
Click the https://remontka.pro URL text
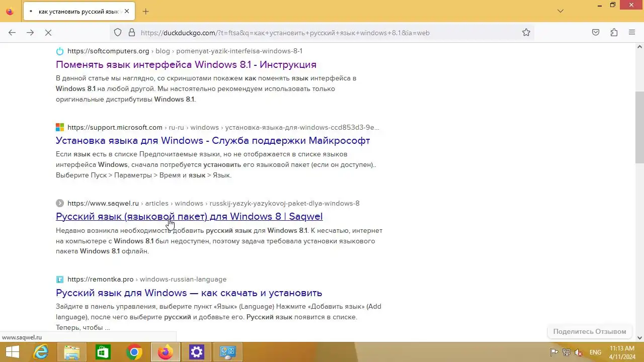click(x=101, y=279)
